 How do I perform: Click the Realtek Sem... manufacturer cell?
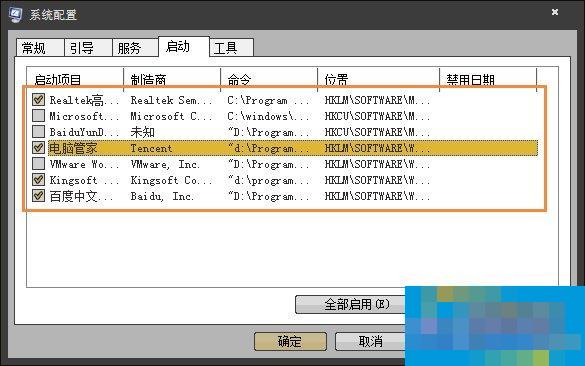click(x=171, y=100)
